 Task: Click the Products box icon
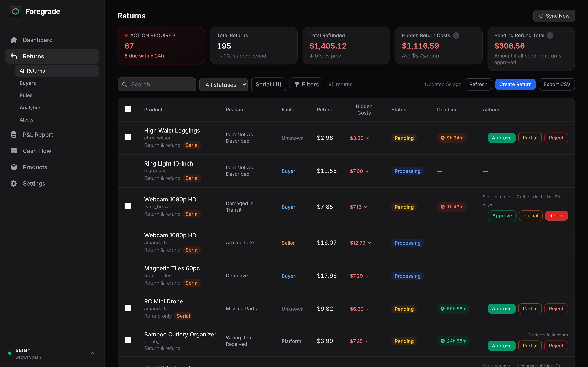click(14, 167)
